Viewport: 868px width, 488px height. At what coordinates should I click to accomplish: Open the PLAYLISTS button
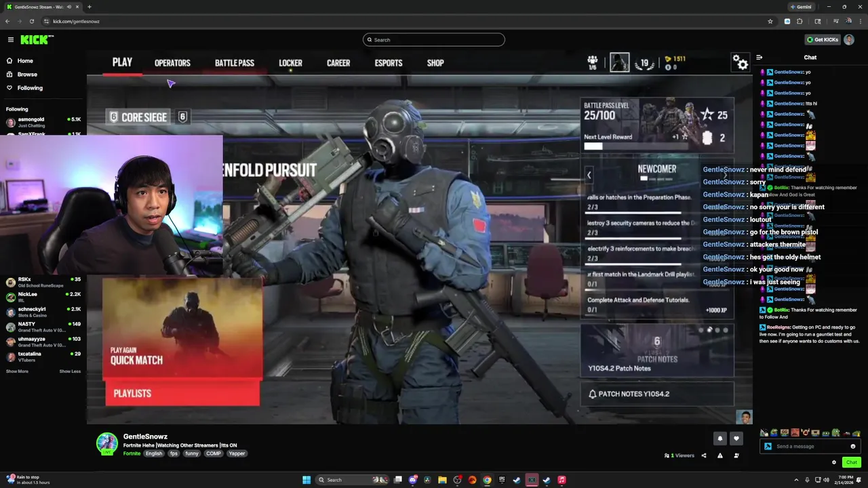pyautogui.click(x=182, y=393)
